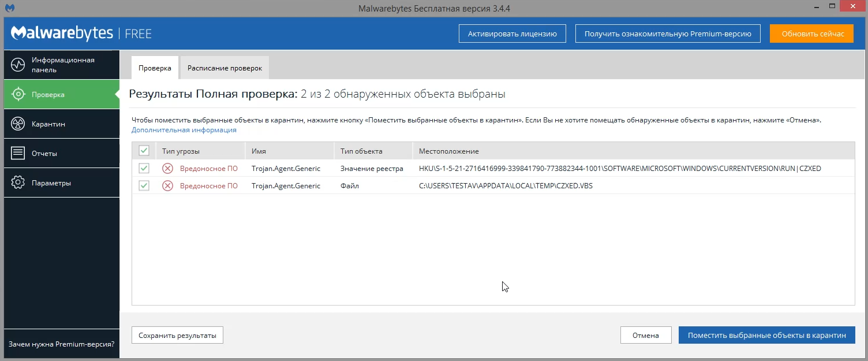Click Вредоносное ПО in the file row
The width and height of the screenshot is (868, 361).
tap(209, 186)
